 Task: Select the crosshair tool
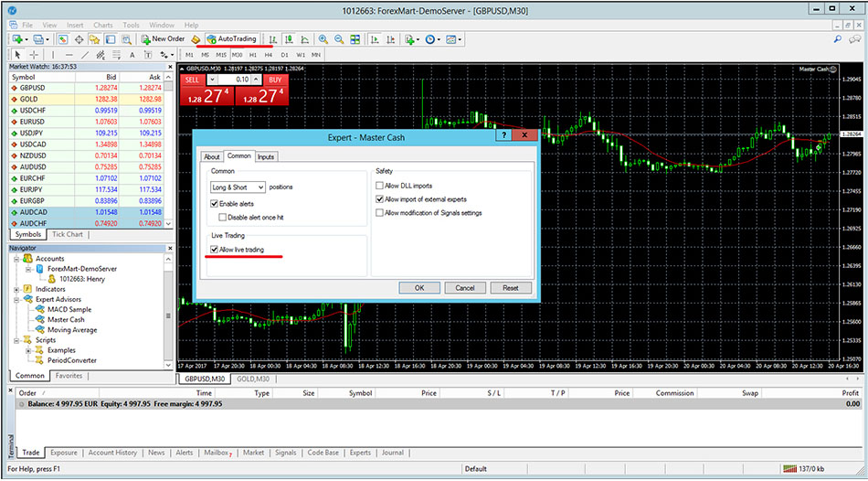coord(34,55)
